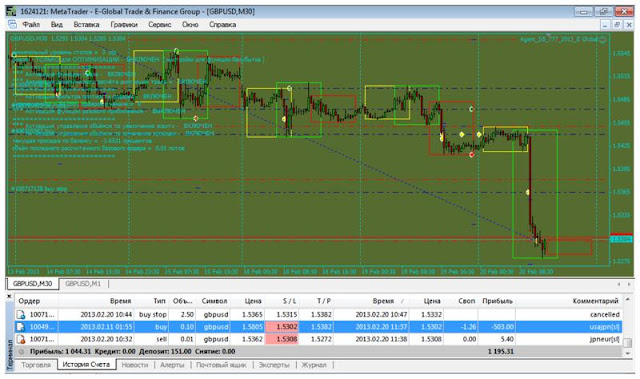This screenshot has height=379, width=640.
Task: Sort history by the Время close-time column
Action: pyautogui.click(x=383, y=301)
